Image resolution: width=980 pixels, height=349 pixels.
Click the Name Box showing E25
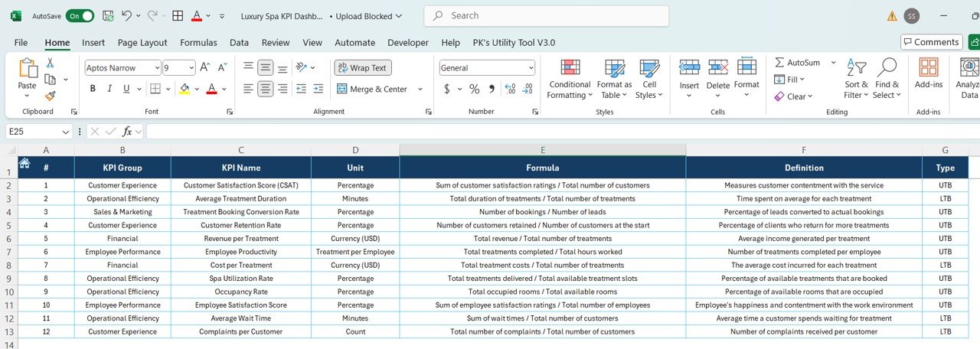click(39, 131)
